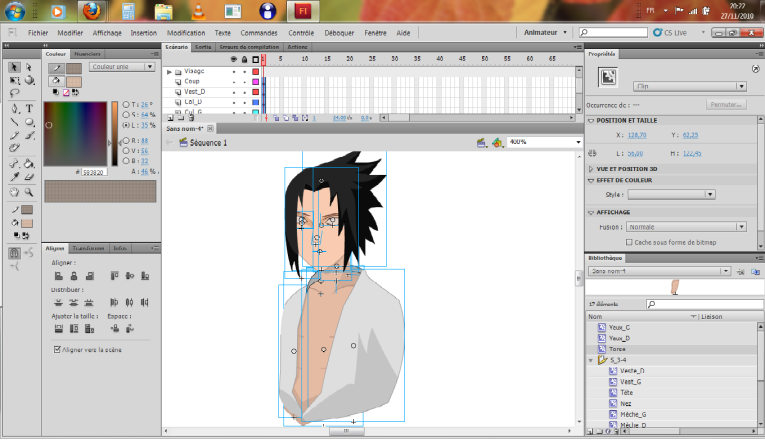This screenshot has width=765, height=441.
Task: Open the Style color effect dropdown
Action: (671, 195)
